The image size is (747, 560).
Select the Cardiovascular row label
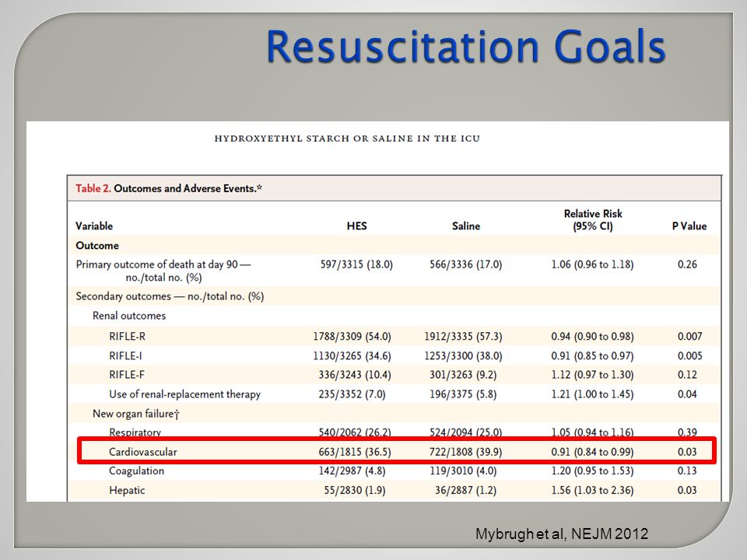pos(143,452)
